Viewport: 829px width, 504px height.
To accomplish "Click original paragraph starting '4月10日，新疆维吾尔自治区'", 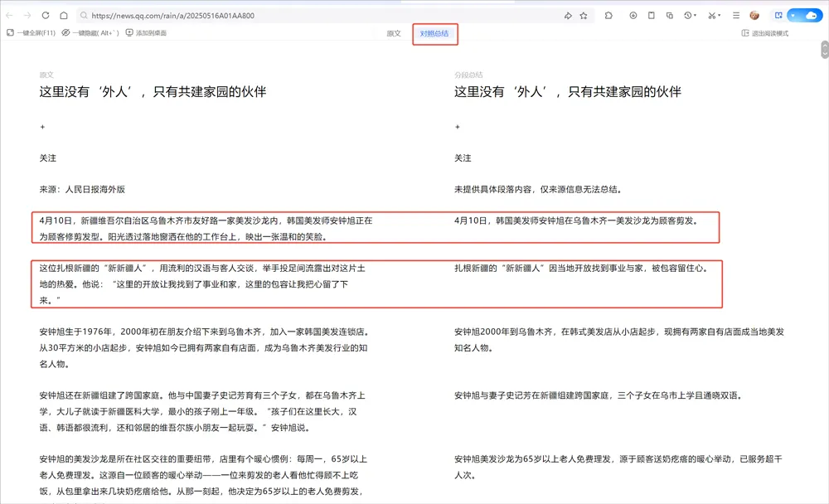I will tap(206, 229).
